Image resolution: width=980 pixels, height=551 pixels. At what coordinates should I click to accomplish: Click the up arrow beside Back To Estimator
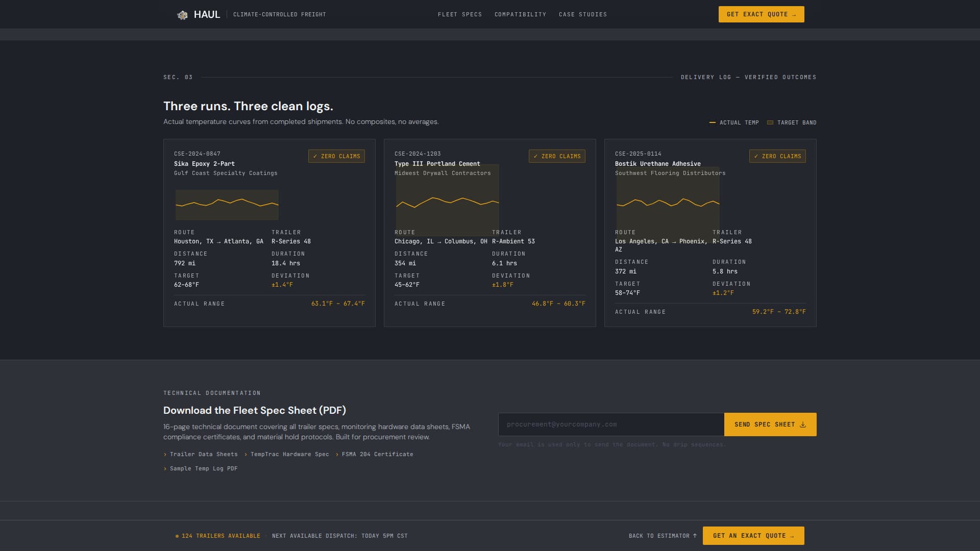695,536
